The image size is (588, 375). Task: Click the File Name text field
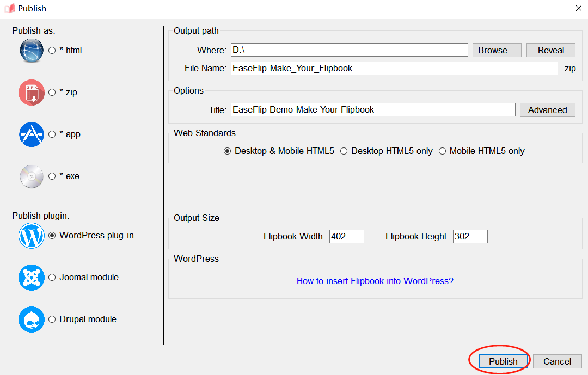[394, 69]
